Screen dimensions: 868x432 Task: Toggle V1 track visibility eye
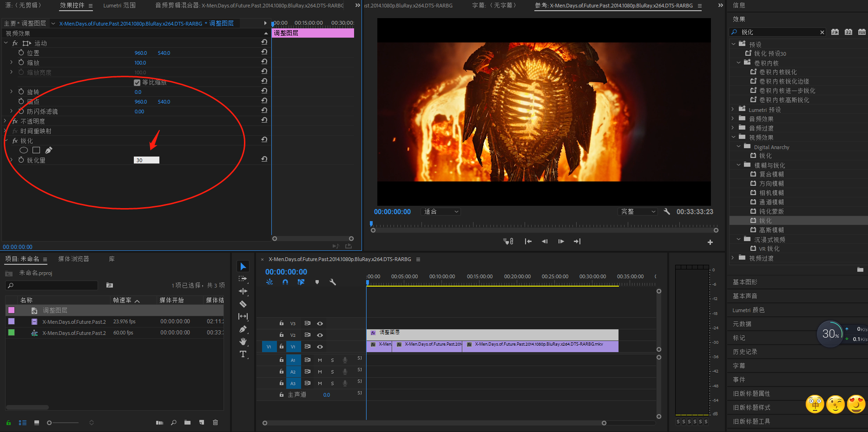click(x=320, y=347)
